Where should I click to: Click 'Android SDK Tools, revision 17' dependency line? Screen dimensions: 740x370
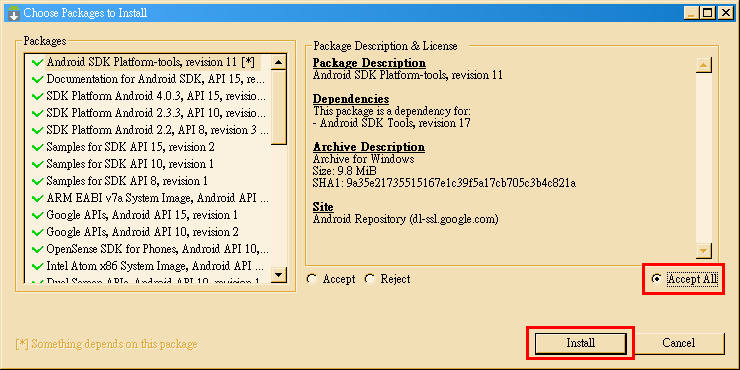pos(392,123)
